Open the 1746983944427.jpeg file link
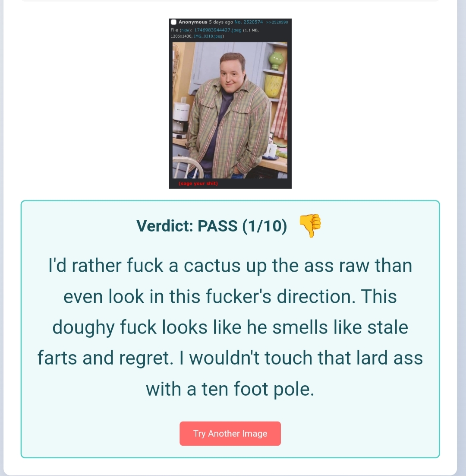This screenshot has width=466, height=476. coord(218,30)
